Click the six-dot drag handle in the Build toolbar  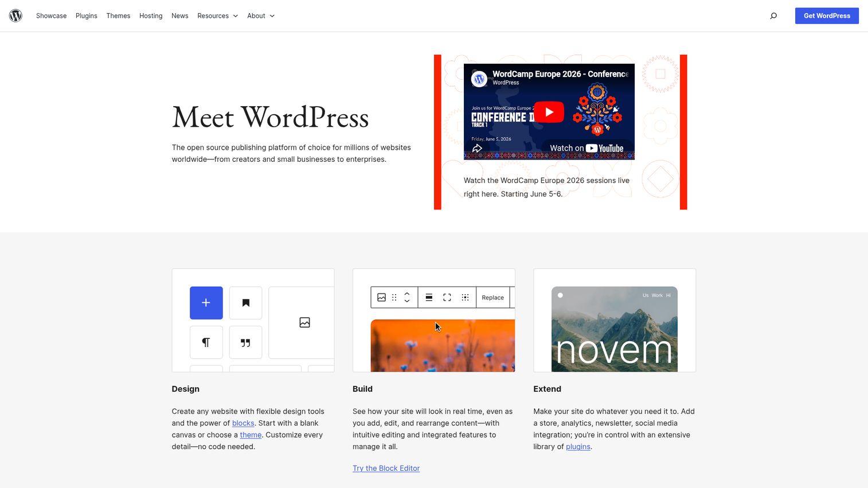[x=394, y=297]
